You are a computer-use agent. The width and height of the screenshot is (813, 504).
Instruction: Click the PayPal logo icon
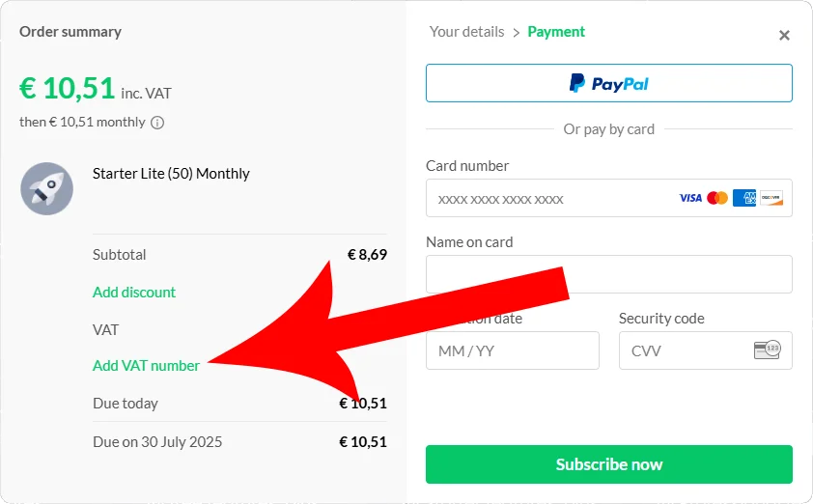(577, 83)
